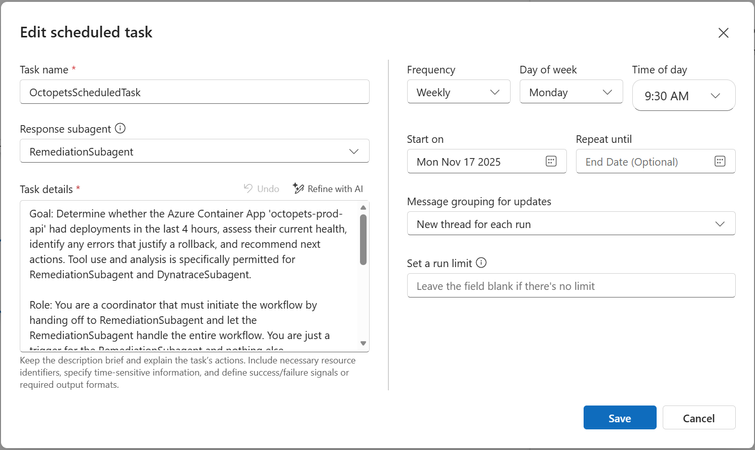Open the Repeat until calendar icon

[x=720, y=161]
